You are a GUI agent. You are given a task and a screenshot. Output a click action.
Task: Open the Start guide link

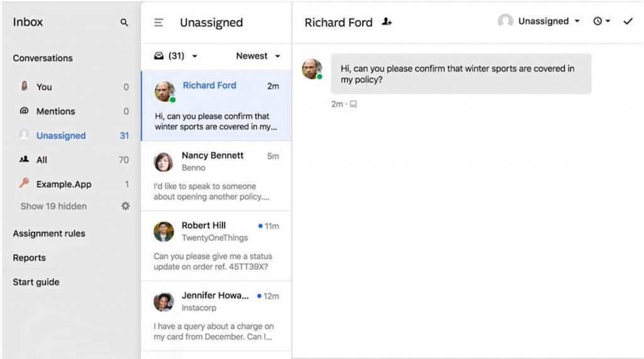coord(36,282)
